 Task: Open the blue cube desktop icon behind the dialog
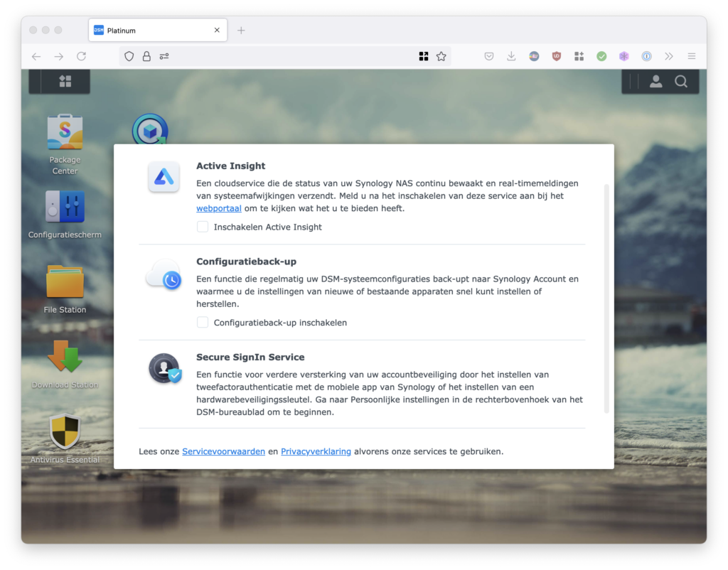(x=150, y=129)
